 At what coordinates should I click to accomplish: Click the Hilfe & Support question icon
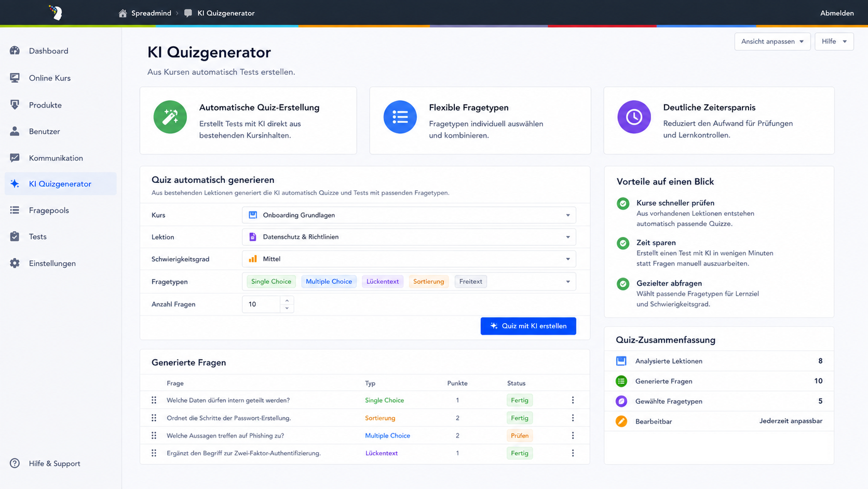(15, 464)
